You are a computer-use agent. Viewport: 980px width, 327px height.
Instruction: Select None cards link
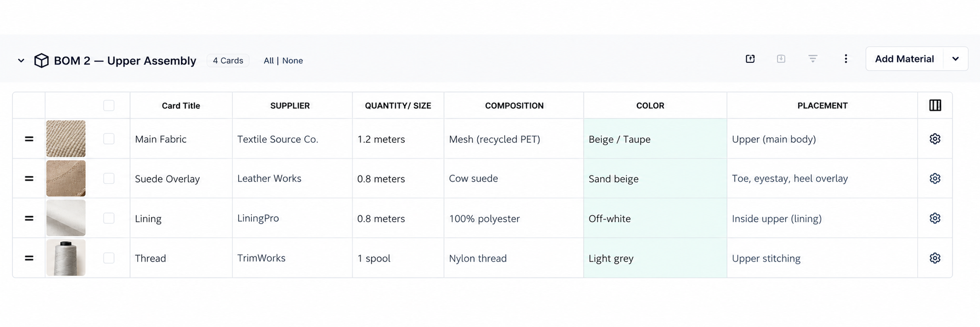(x=293, y=61)
